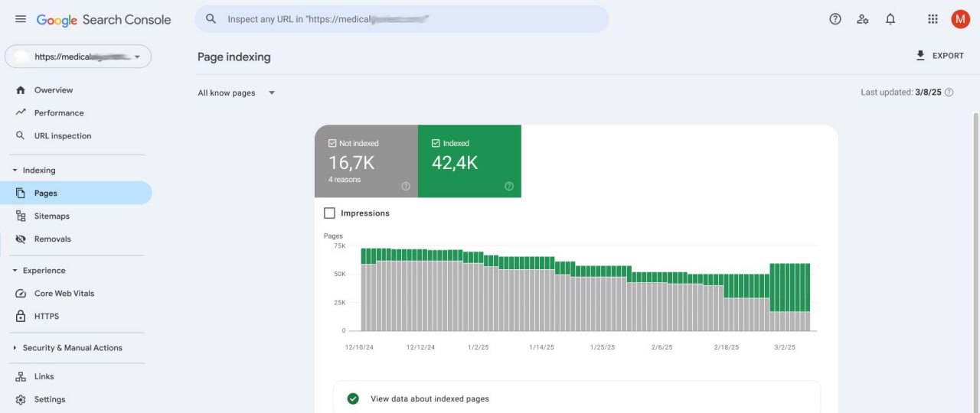The width and height of the screenshot is (980, 413).
Task: Go to Sitemaps in the sidebar
Action: coord(51,216)
